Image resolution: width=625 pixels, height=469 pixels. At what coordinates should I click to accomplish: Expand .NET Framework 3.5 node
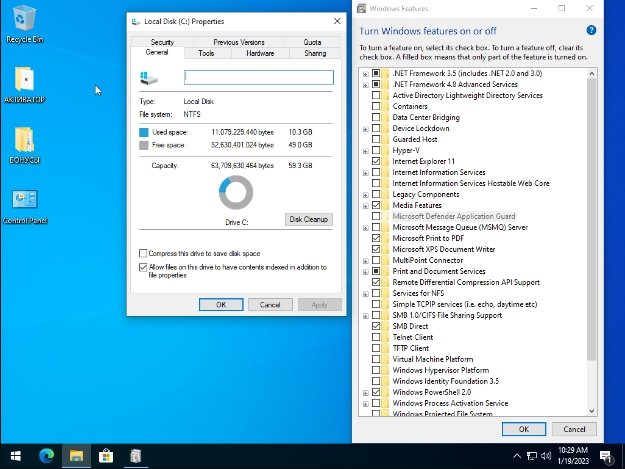pos(365,74)
